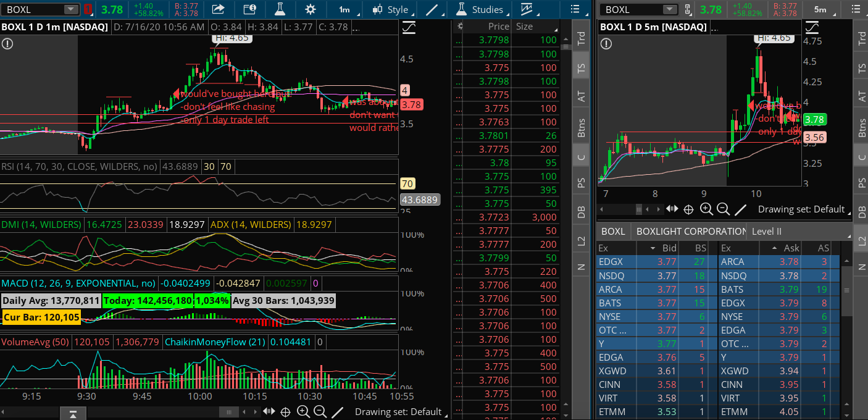Viewport: 868px width, 420px height.
Task: Click the red symbol link icon beside left BOXL
Action: 88,9
